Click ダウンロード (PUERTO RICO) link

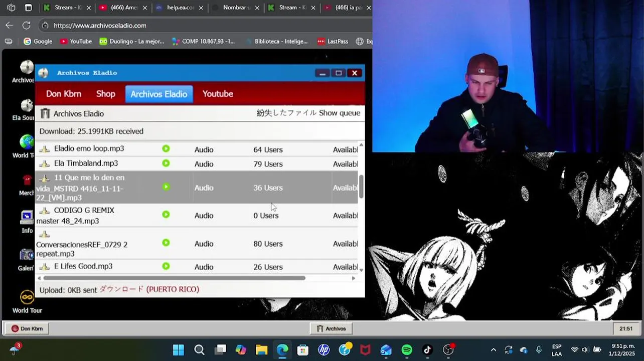149,289
